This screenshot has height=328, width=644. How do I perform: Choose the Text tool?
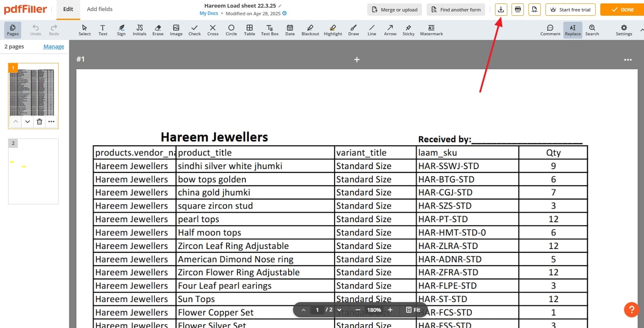click(103, 30)
